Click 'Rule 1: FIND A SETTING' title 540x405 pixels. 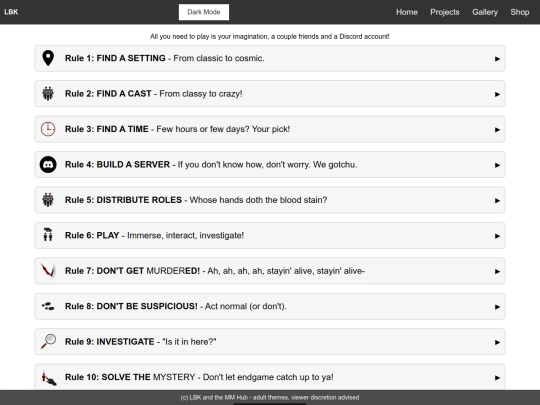tap(115, 58)
